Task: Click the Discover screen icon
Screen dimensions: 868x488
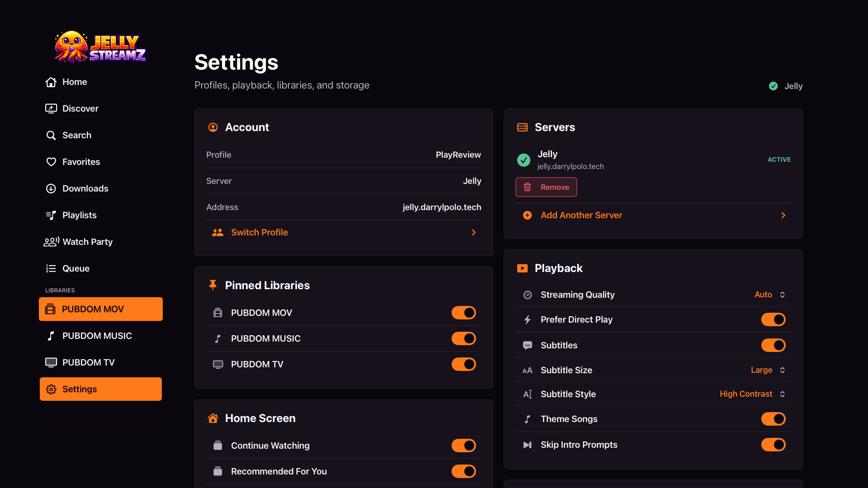Action: coord(51,108)
